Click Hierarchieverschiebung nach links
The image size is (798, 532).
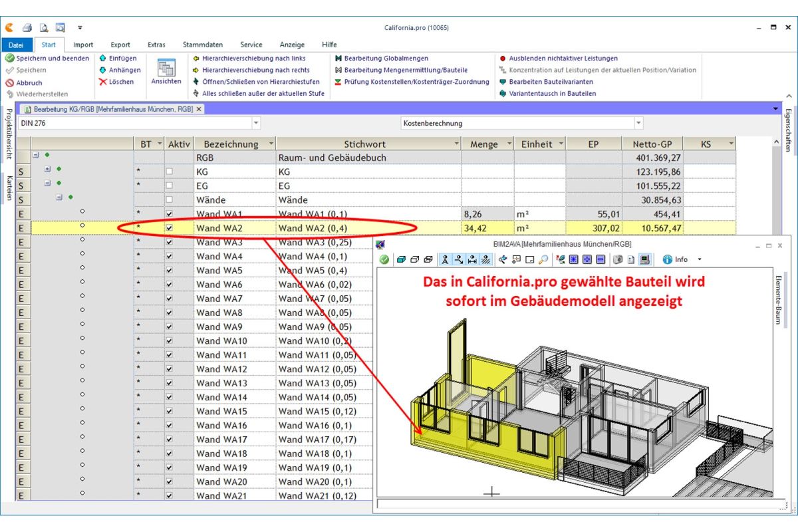point(249,59)
